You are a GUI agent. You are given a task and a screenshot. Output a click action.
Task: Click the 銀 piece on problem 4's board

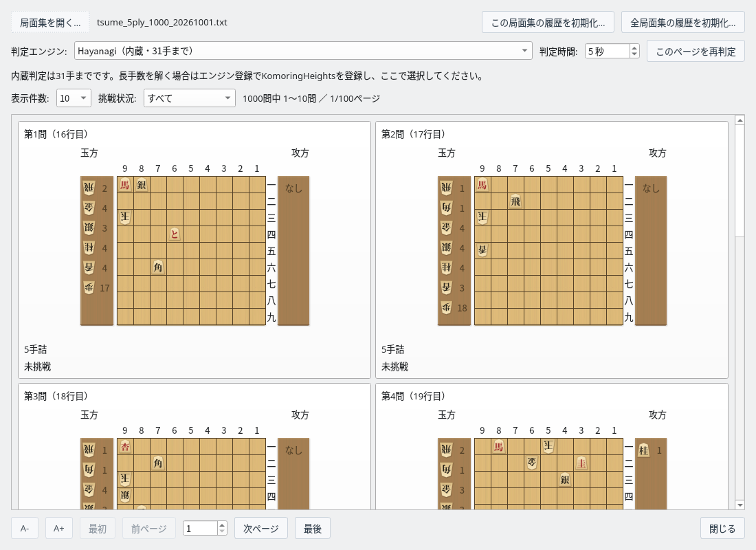tap(565, 480)
